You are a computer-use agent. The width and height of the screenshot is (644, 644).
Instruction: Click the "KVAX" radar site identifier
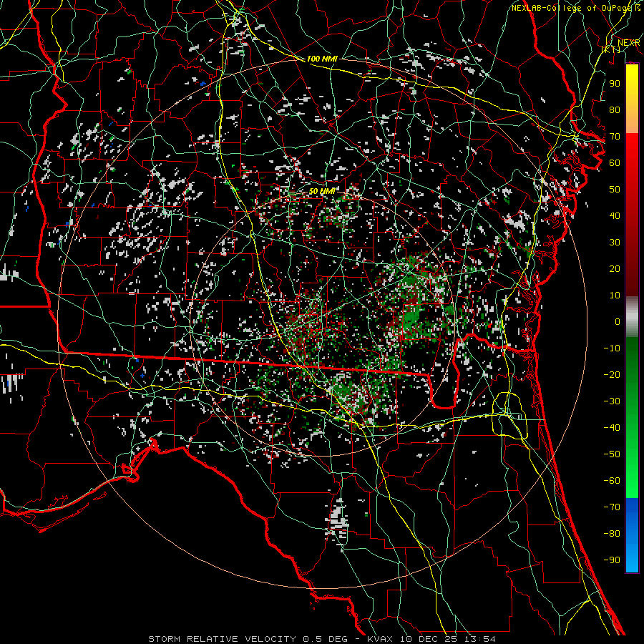pyautogui.click(x=380, y=639)
